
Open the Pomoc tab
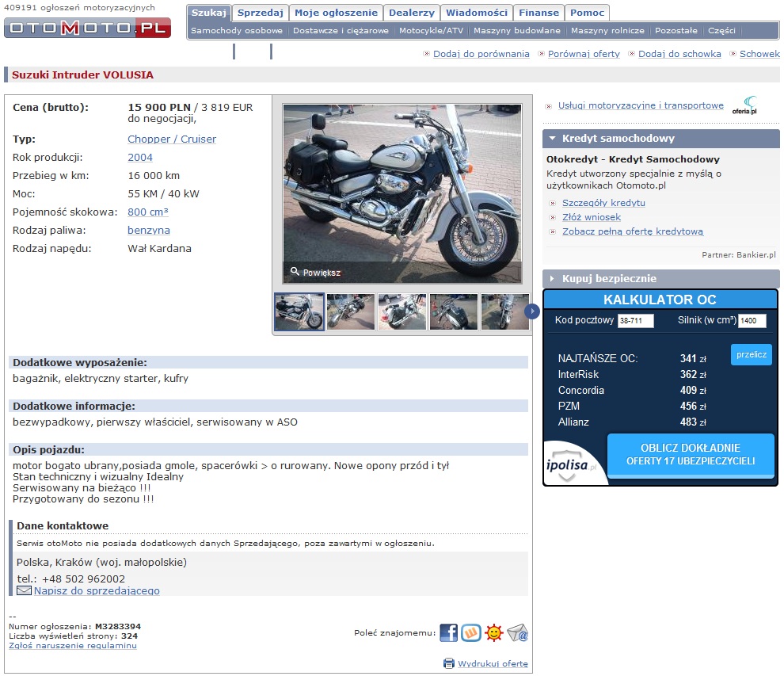point(588,13)
